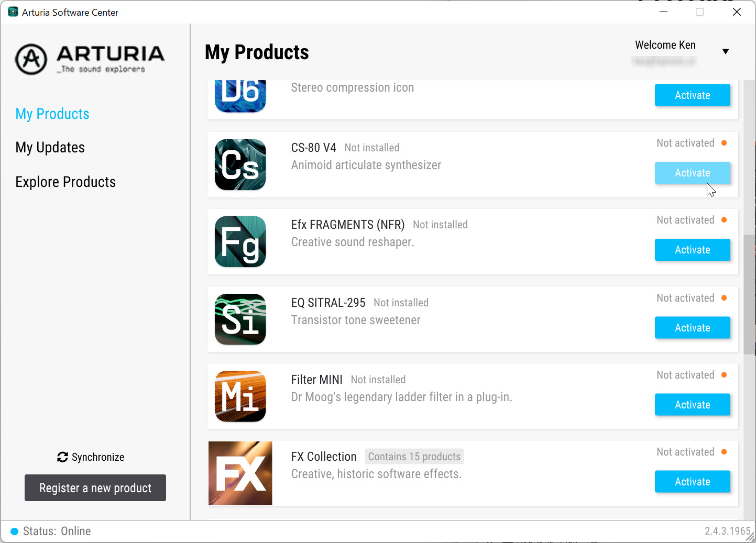Click the orange status dot for EQ SITRAL-295

click(724, 298)
